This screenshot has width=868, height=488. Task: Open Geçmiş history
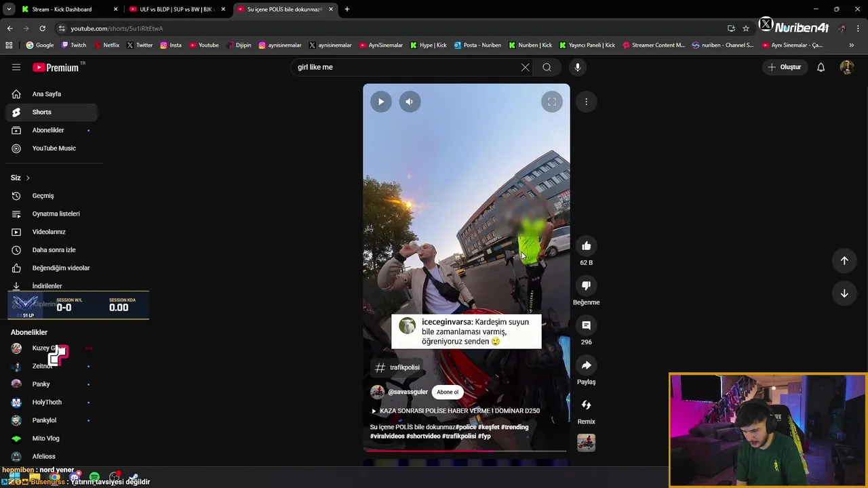pyautogui.click(x=52, y=196)
